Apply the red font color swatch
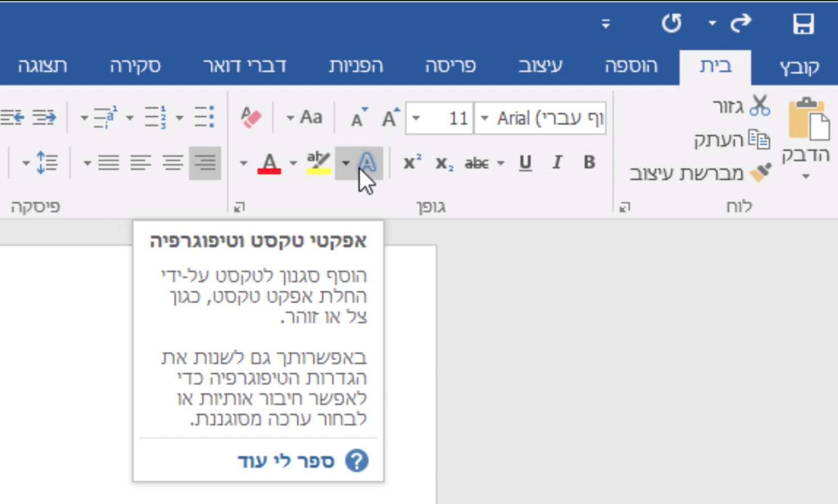838x504 pixels. pyautogui.click(x=269, y=164)
